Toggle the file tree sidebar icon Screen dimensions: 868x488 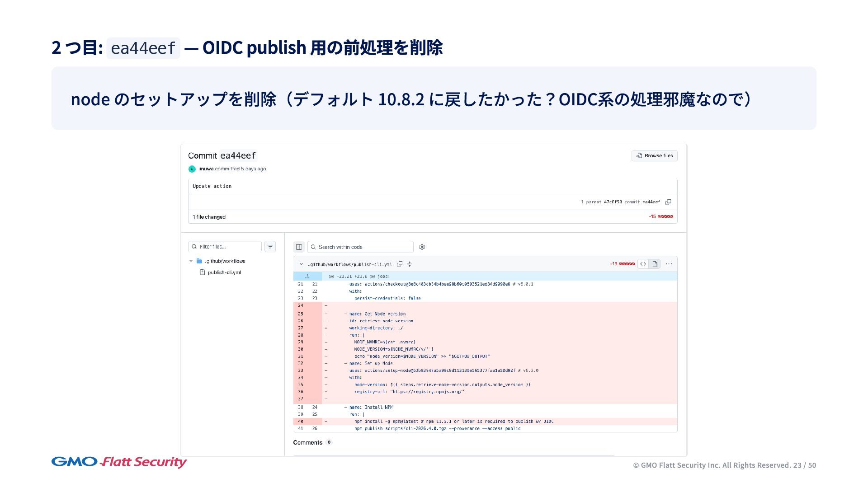(x=299, y=247)
